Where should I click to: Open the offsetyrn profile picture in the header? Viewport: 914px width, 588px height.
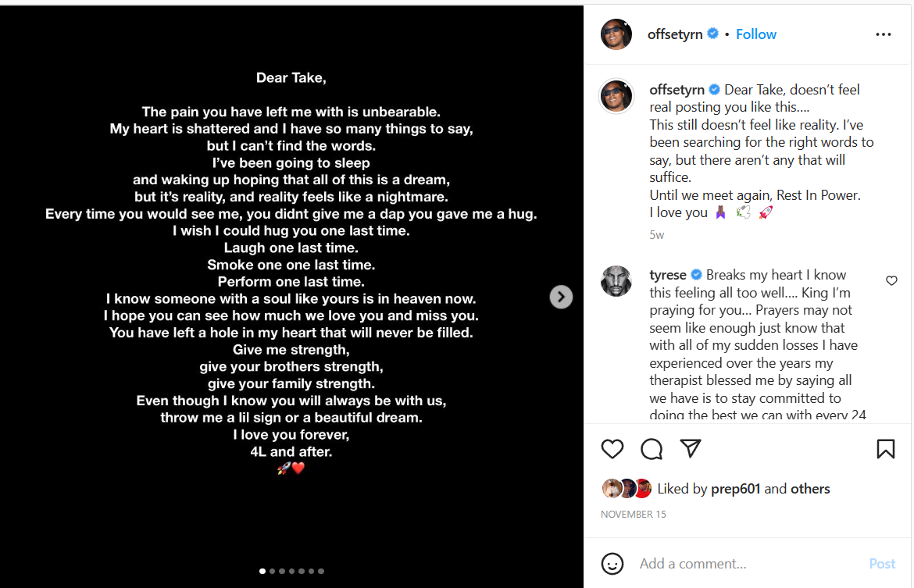pyautogui.click(x=616, y=34)
